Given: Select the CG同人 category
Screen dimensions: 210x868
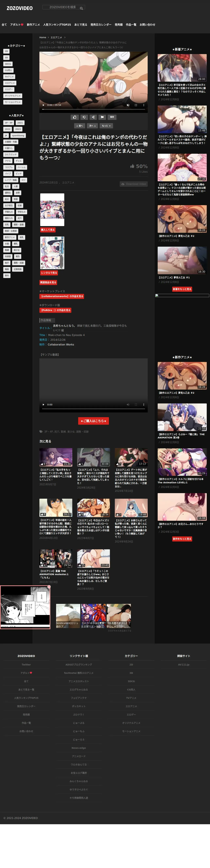Looking at the screenshot, I should click(9, 70).
